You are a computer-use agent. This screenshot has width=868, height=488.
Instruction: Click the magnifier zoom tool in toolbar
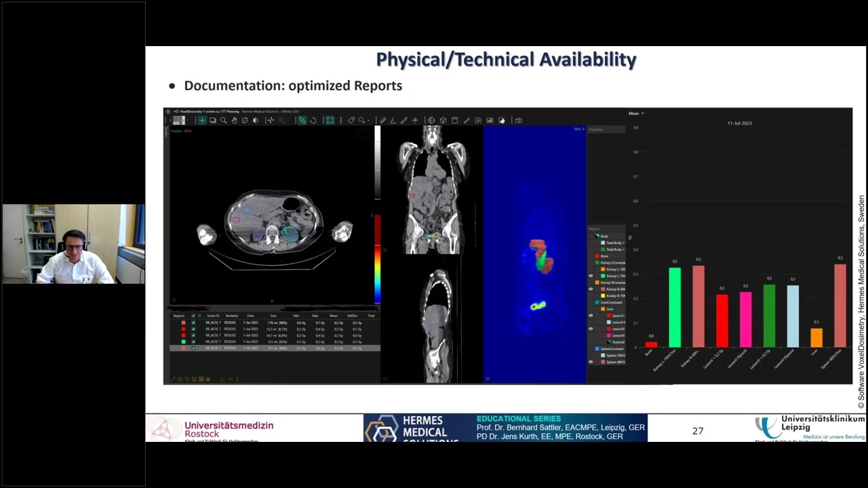(x=223, y=120)
